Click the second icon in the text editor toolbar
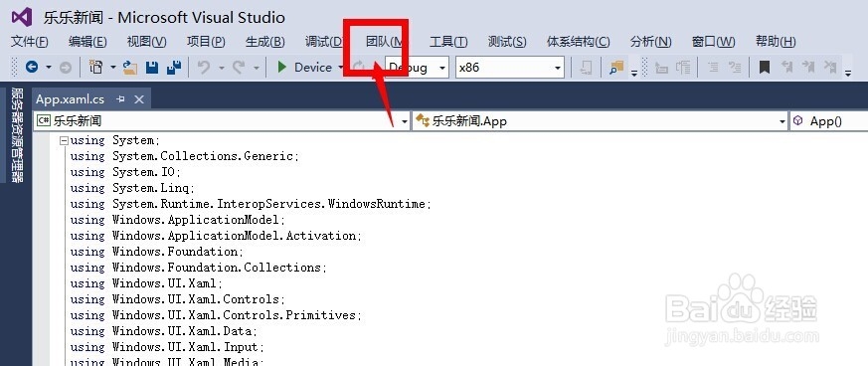The image size is (868, 366). click(684, 68)
